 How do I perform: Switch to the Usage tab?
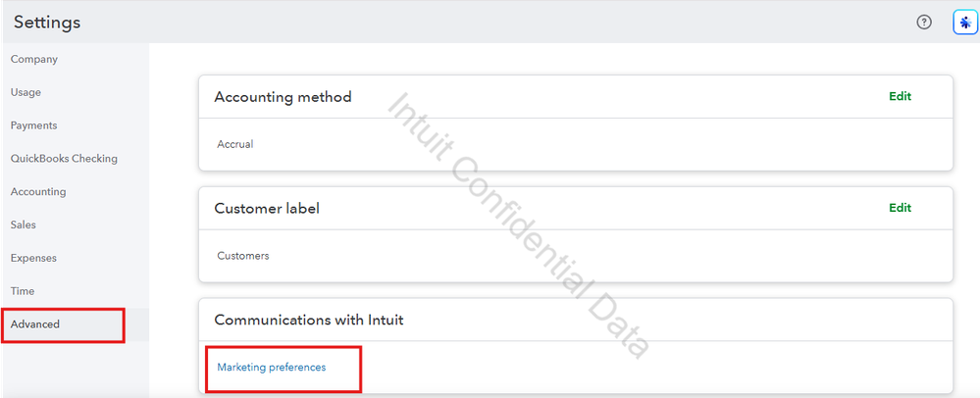click(26, 92)
